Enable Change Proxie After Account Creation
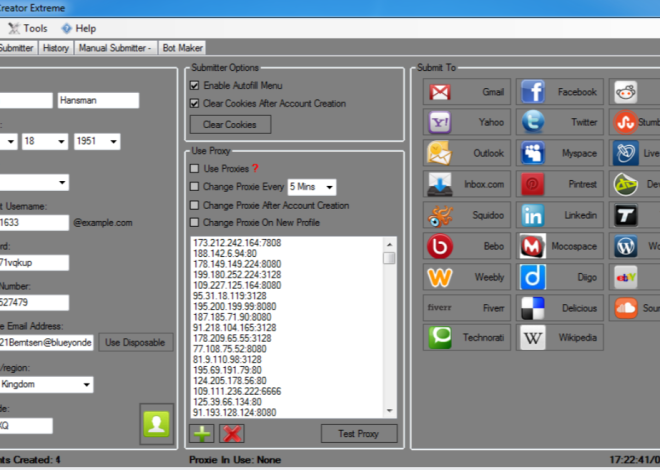 [x=194, y=205]
